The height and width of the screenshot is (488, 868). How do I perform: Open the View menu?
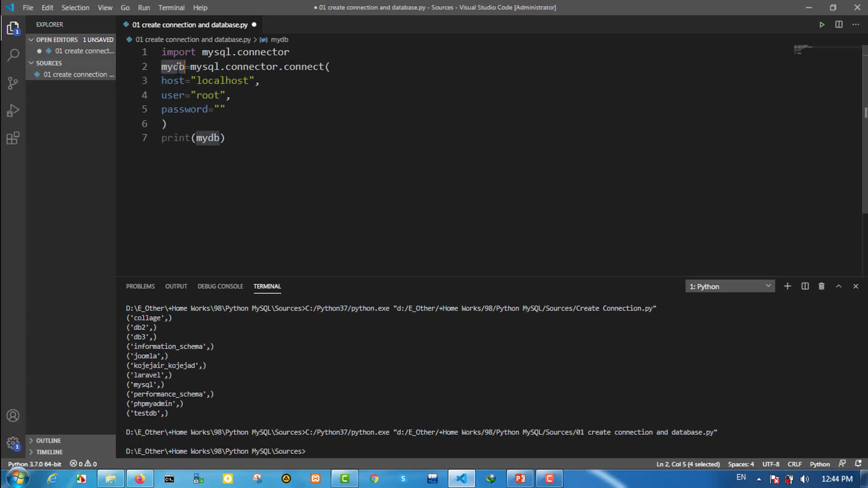(105, 7)
